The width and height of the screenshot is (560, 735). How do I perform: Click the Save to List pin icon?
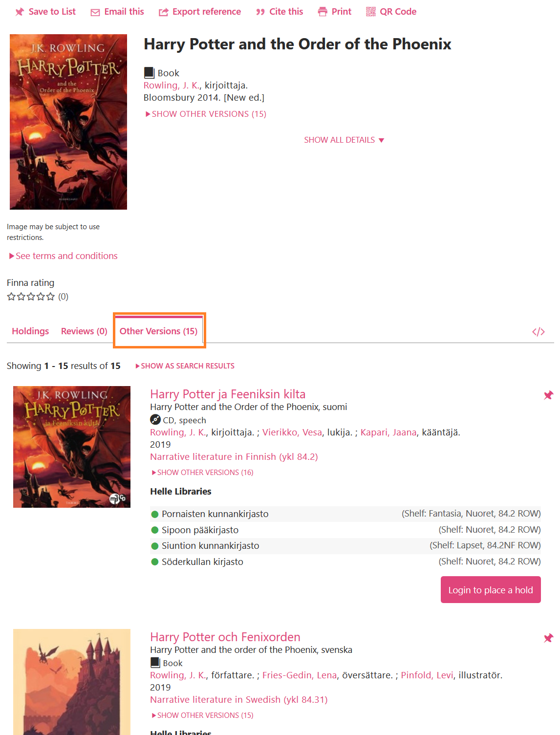pos(20,12)
